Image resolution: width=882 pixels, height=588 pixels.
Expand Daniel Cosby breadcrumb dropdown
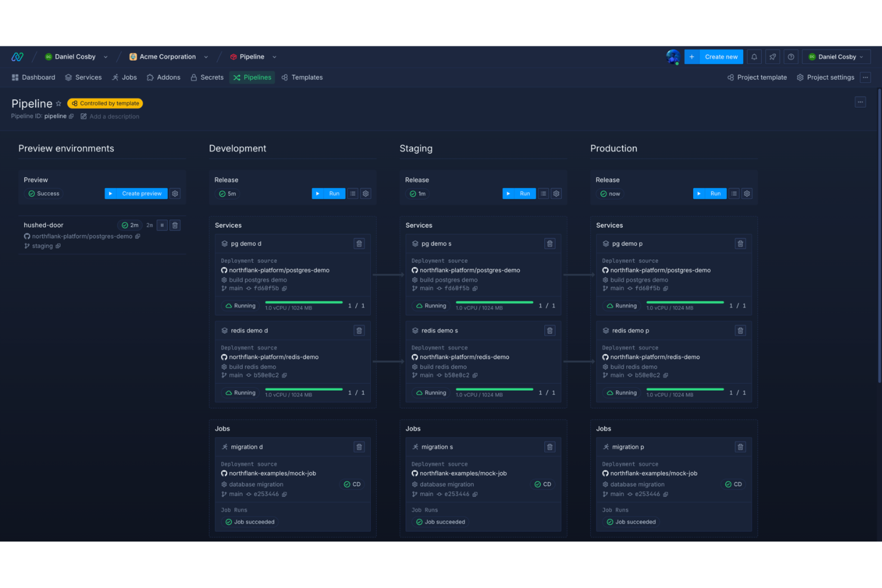[105, 57]
